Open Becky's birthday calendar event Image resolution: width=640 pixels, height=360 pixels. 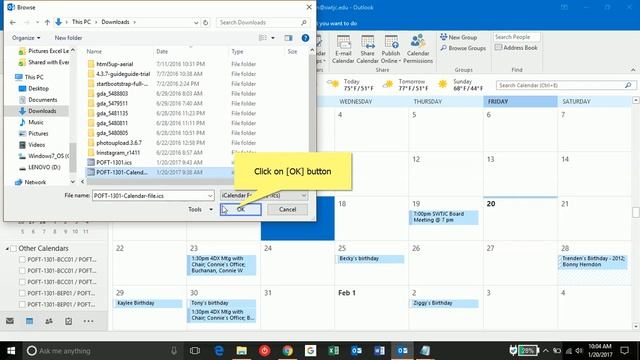coord(370,259)
